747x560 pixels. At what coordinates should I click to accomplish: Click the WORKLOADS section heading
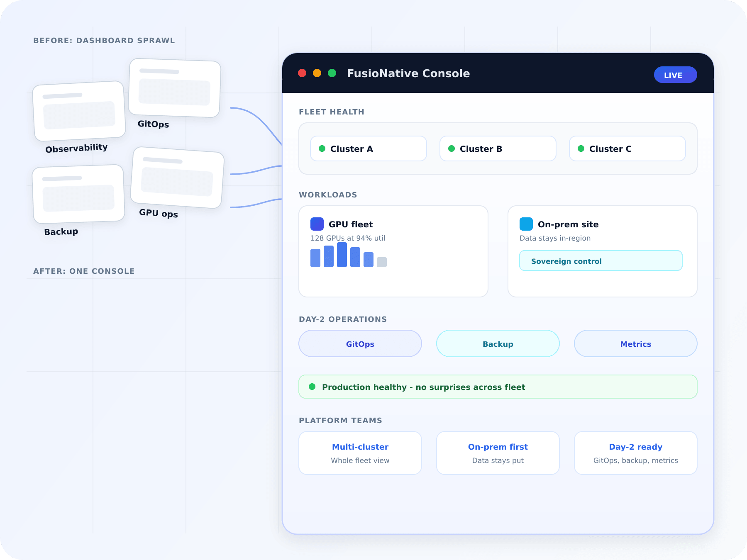click(x=328, y=195)
